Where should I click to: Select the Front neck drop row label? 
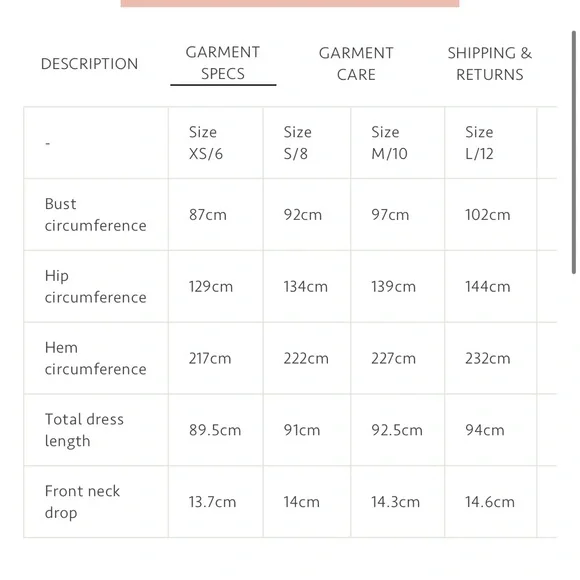tap(82, 502)
